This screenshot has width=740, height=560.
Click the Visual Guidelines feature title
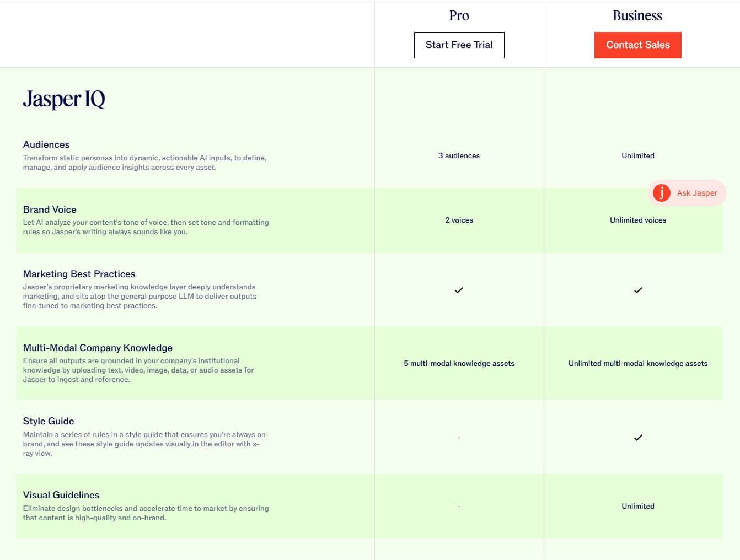pos(61,495)
